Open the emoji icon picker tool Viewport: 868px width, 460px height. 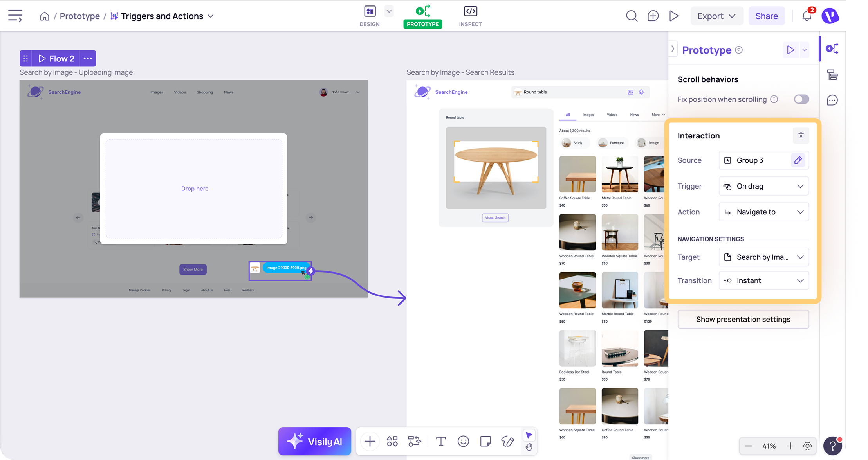[463, 441]
